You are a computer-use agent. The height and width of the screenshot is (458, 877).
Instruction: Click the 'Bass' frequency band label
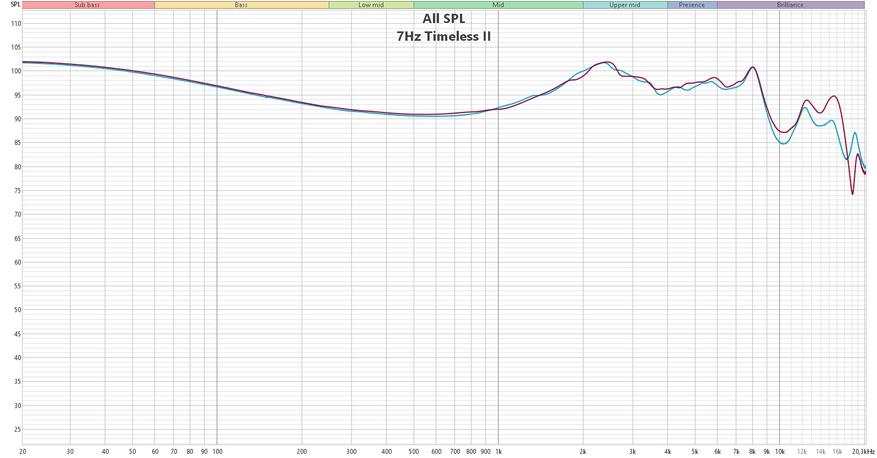(242, 4)
